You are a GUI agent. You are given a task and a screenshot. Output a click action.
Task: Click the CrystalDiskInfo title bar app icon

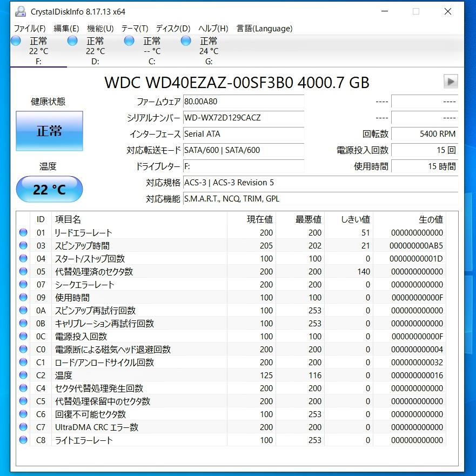pos(21,11)
